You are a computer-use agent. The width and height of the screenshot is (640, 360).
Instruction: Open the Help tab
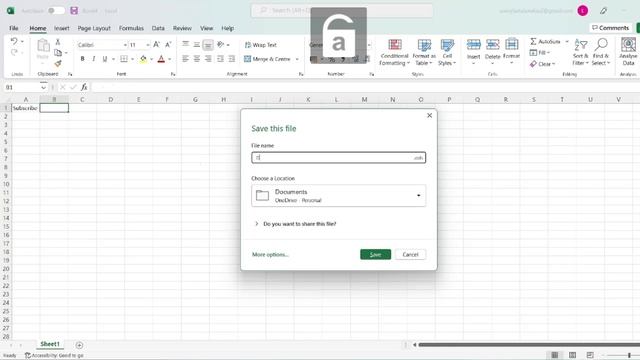[227, 28]
